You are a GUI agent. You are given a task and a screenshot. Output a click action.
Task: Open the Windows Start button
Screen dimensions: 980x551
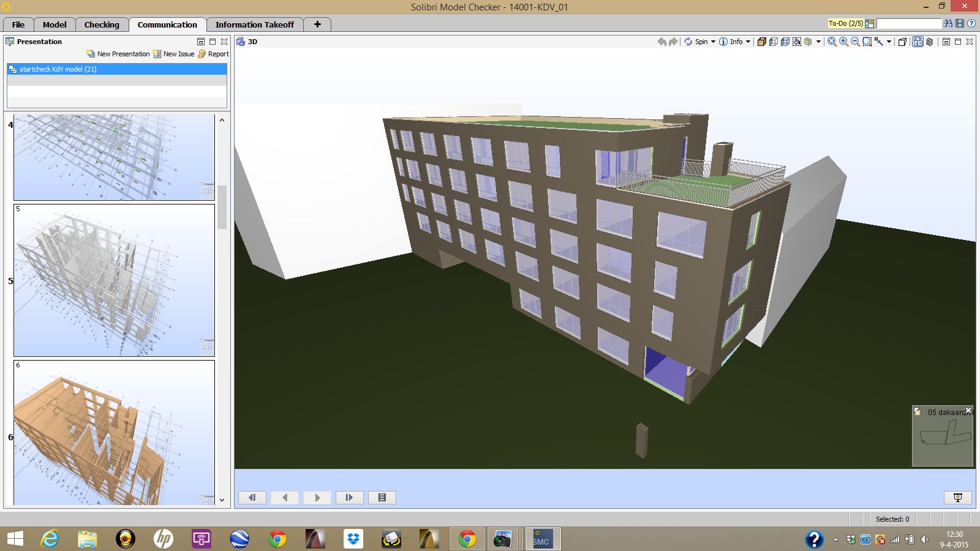(x=15, y=539)
